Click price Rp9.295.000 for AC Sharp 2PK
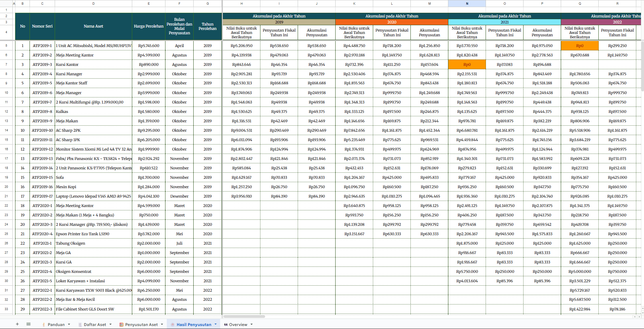This screenshot has width=644, height=329. [x=149, y=130]
